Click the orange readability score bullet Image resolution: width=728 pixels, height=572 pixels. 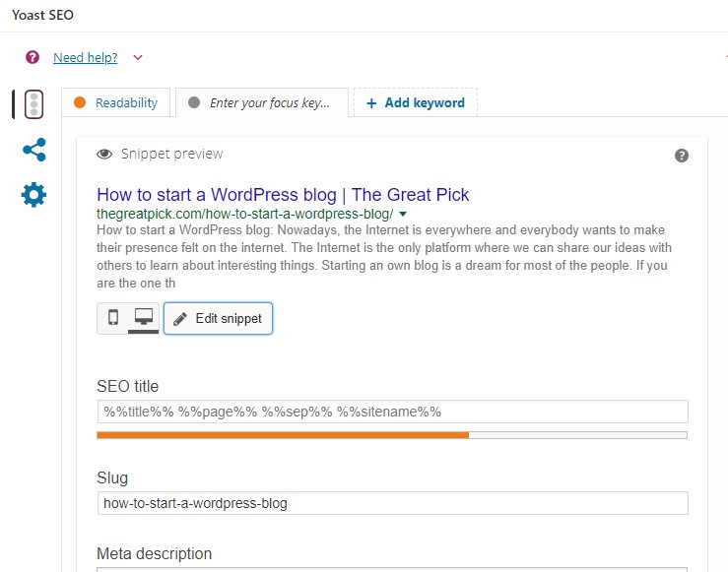[x=80, y=102]
